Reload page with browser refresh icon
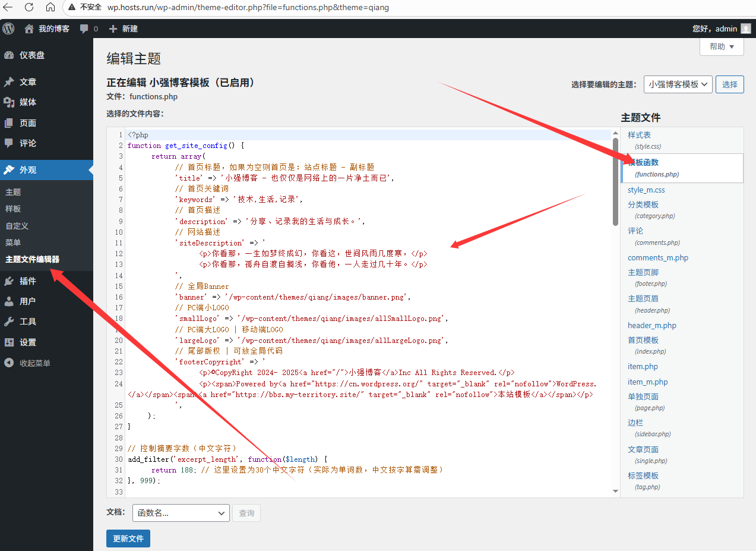 click(x=29, y=7)
